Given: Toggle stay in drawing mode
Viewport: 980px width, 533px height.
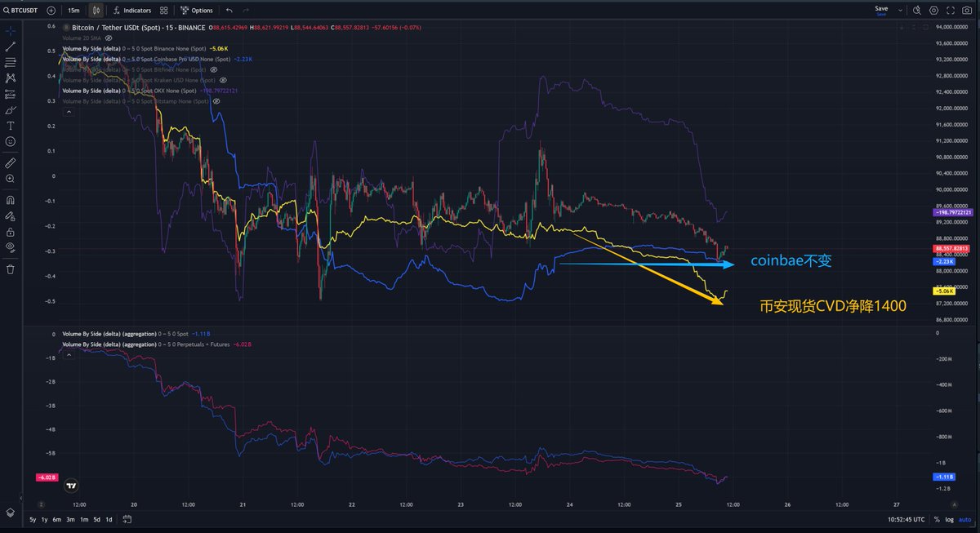Looking at the screenshot, I should 11,216.
